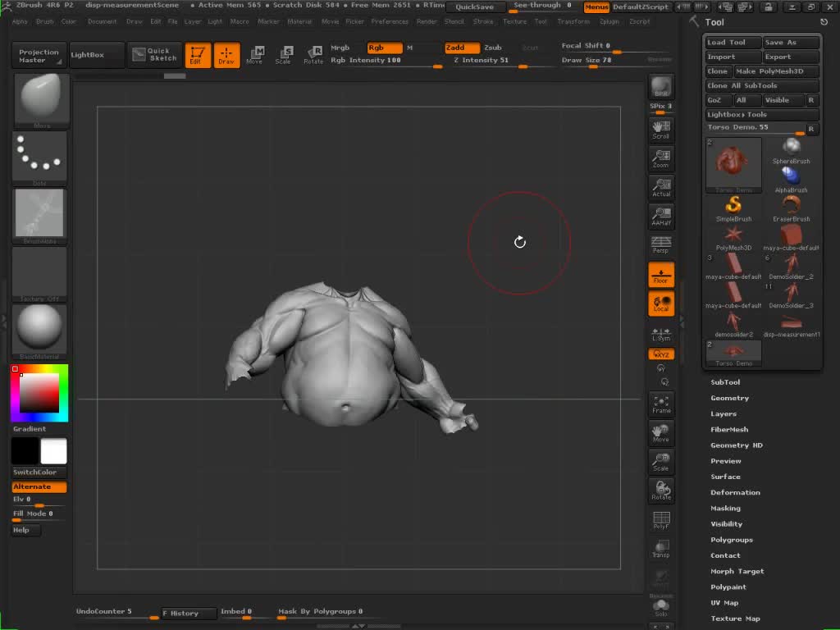Click the Projection Master button
The width and height of the screenshot is (840, 630).
[39, 56]
